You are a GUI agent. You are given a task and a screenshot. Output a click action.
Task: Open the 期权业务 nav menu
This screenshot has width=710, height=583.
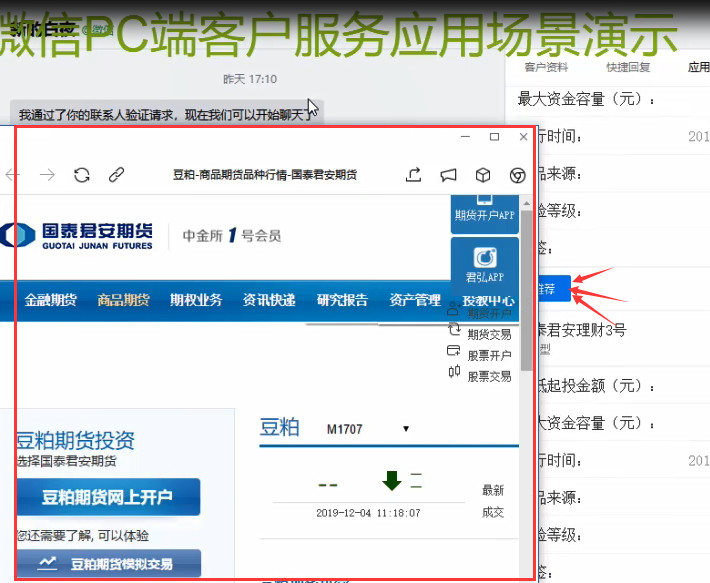[196, 300]
